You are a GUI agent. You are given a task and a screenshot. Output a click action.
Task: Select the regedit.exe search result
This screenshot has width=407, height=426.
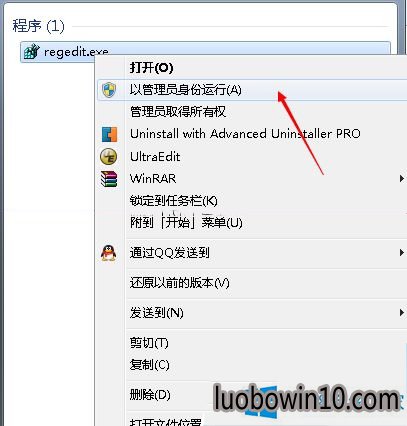tap(205, 52)
